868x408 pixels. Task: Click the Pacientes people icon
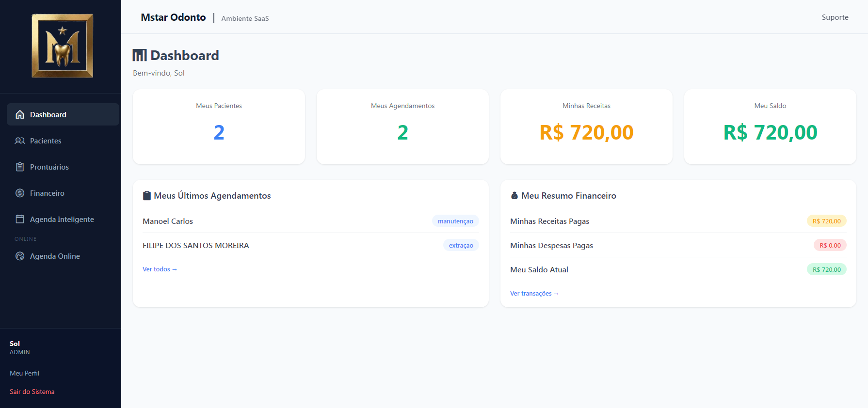20,141
